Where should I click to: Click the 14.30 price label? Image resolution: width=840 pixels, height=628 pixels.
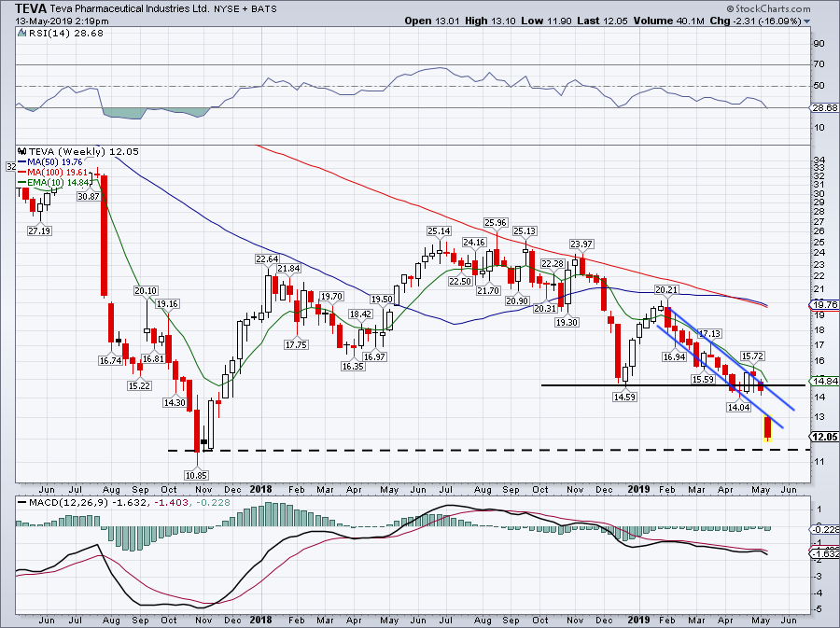(175, 402)
